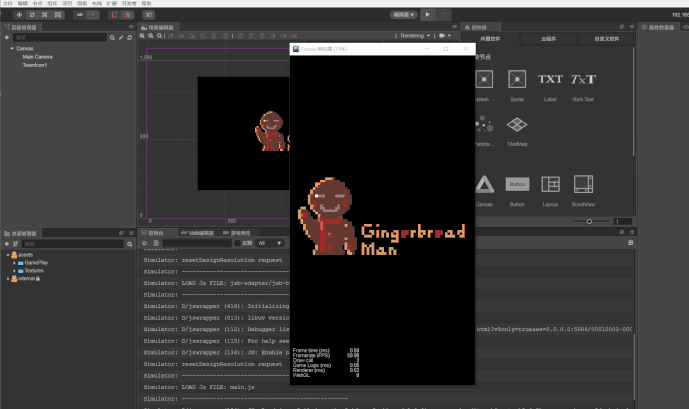Open the assets panel options menu
Viewport: 689px width, 409px height.
[131, 233]
